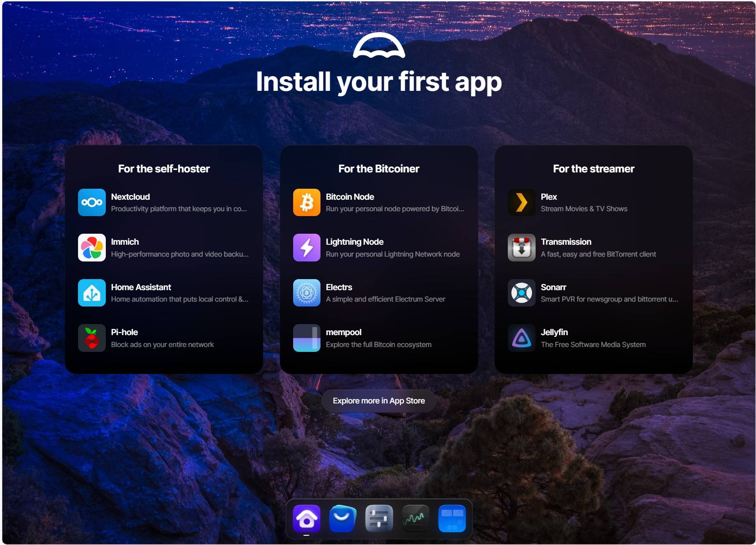The height and width of the screenshot is (545, 756).
Task: Click the 'Install your first app' heading
Action: [379, 82]
